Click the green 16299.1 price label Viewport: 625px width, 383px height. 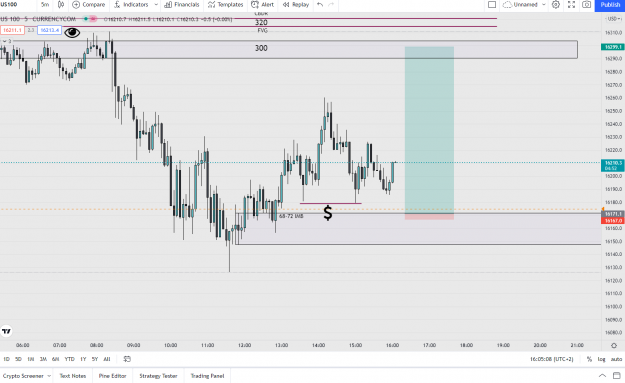pos(612,47)
